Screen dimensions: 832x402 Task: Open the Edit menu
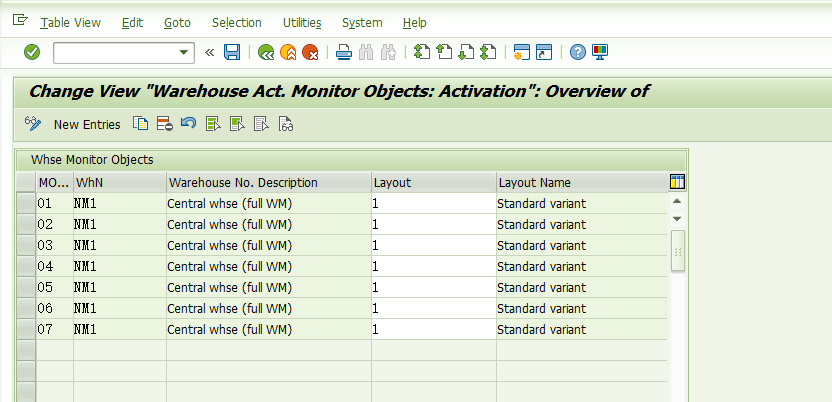132,23
